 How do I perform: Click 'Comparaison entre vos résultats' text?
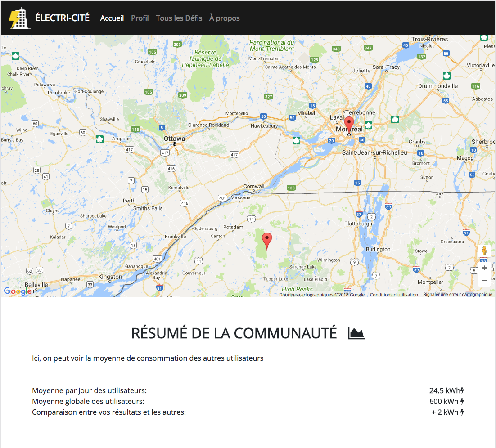tap(109, 412)
